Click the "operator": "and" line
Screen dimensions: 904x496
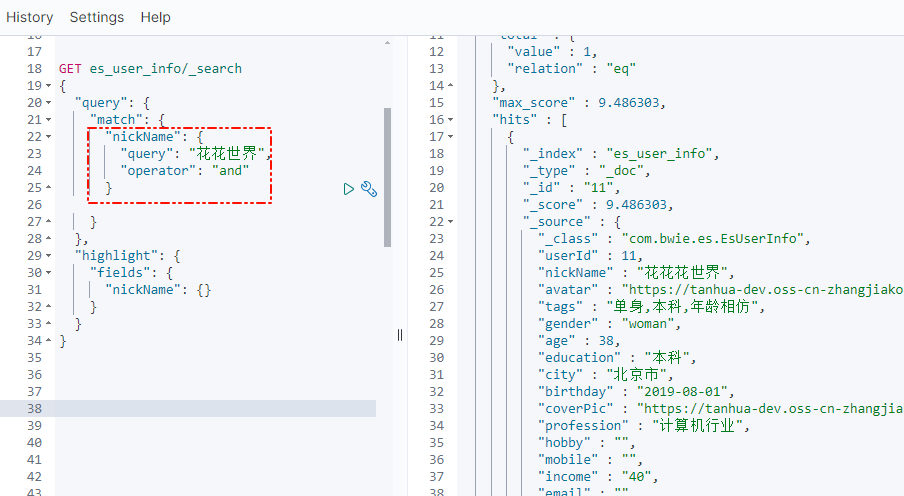click(x=184, y=171)
